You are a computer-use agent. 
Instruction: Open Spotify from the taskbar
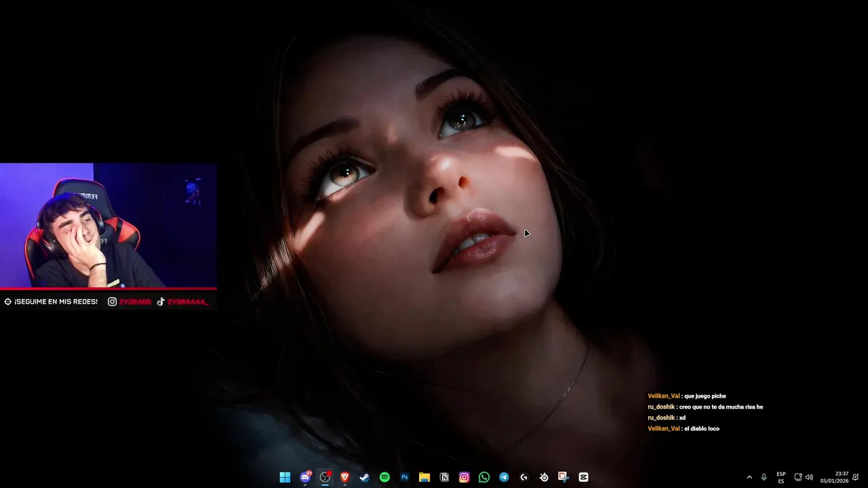click(x=384, y=477)
